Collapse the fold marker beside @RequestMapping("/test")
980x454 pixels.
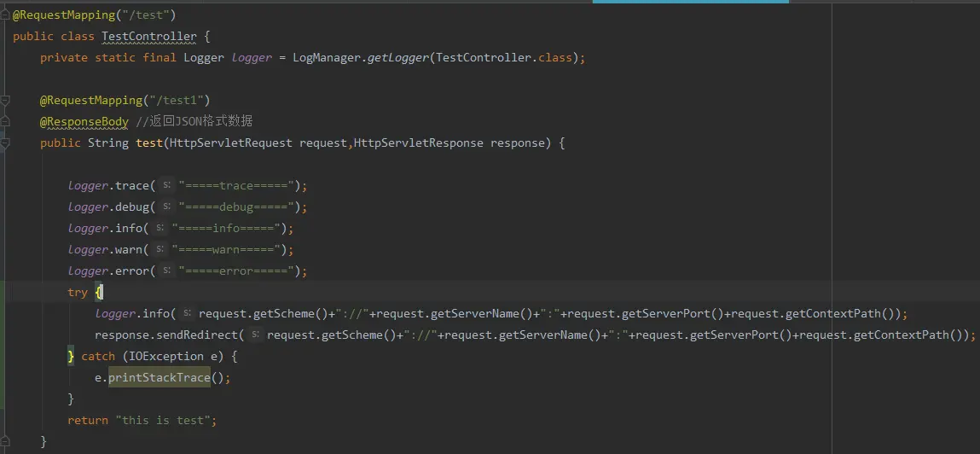point(5,15)
